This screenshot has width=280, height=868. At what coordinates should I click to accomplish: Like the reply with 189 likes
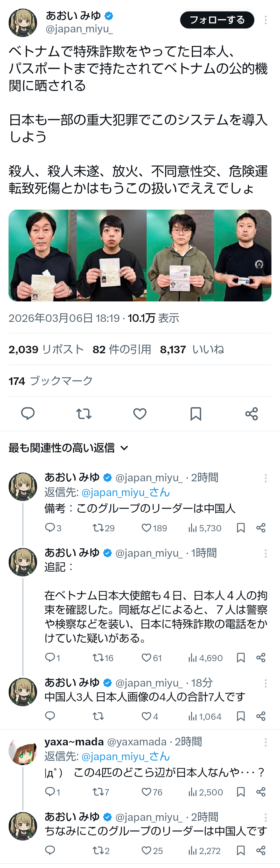tap(146, 528)
